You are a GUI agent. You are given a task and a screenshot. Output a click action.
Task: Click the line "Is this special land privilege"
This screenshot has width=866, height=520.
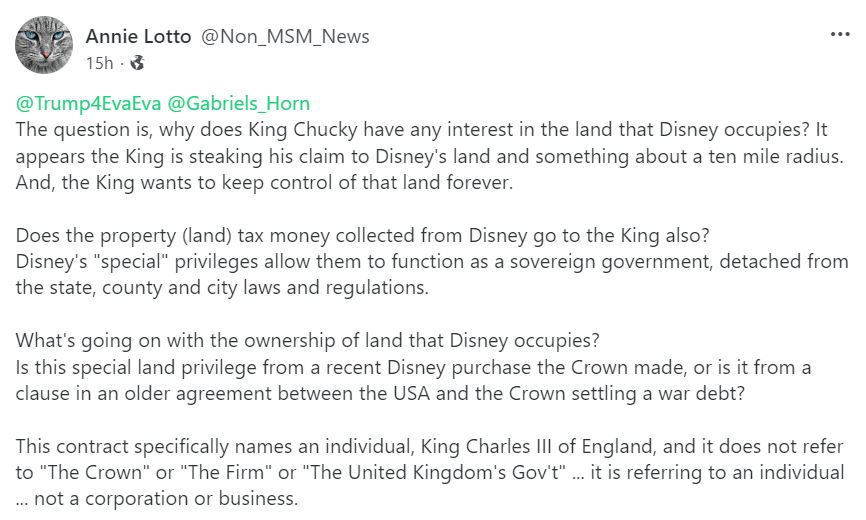pos(413,368)
